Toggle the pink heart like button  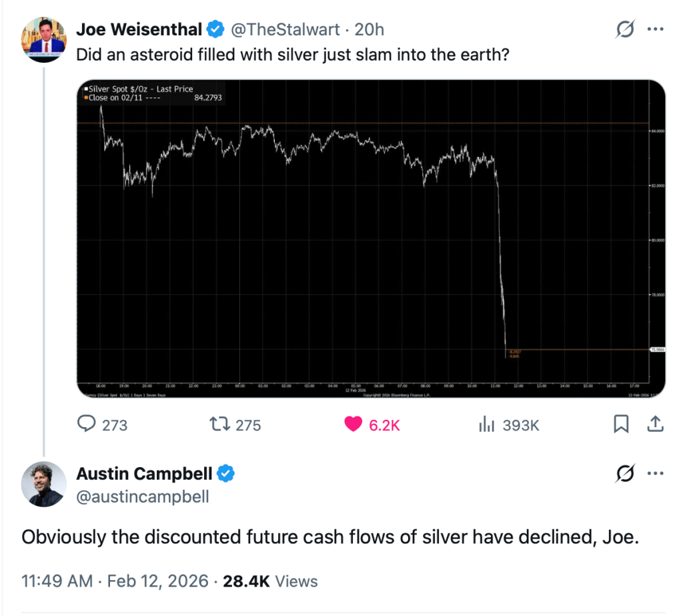[x=355, y=424]
